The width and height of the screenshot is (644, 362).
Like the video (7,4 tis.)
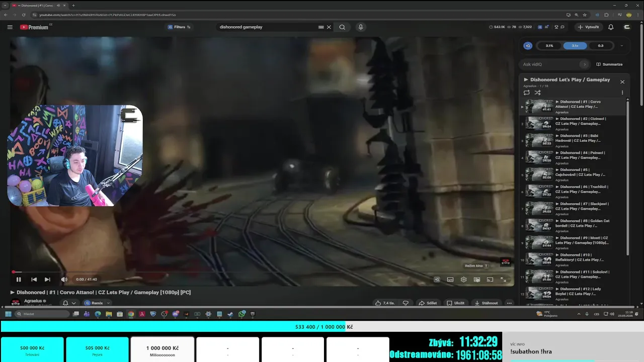click(385, 303)
